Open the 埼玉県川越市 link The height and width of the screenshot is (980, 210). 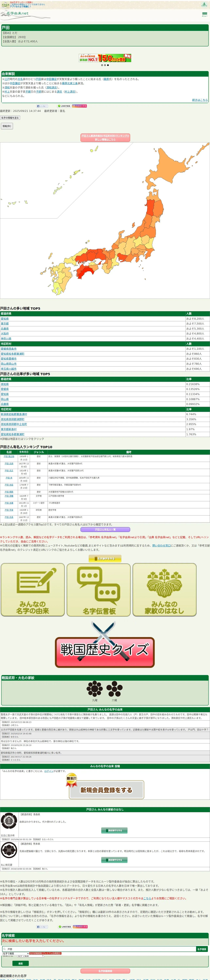[x=9, y=369]
